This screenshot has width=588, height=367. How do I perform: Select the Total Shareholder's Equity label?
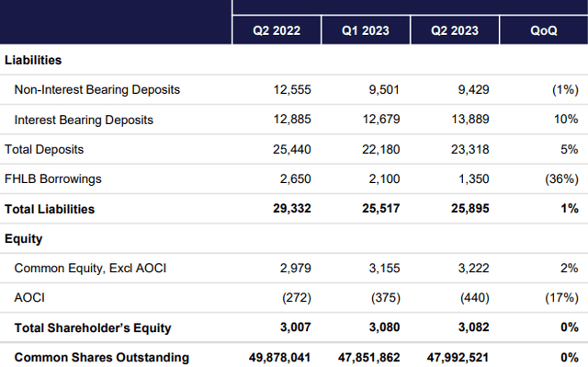(x=93, y=328)
